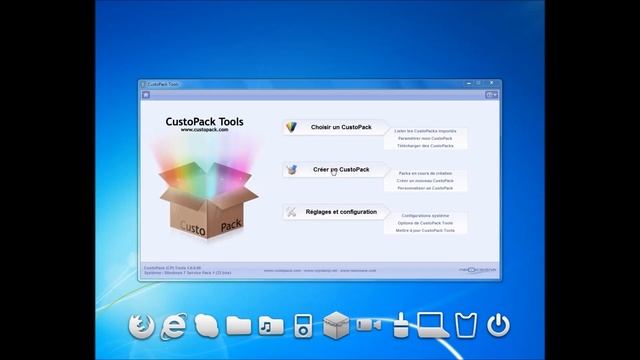
Task: Open third sub-link under Créer un CustoPack
Action: pos(425,188)
